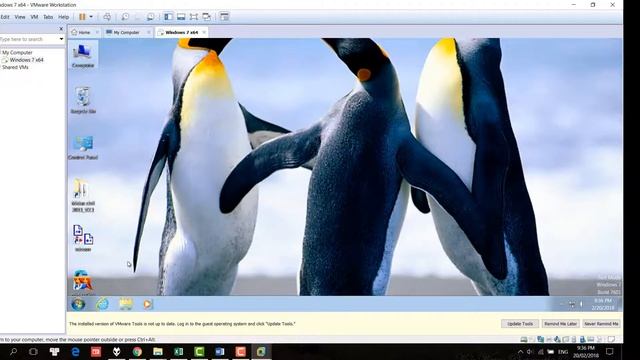The height and width of the screenshot is (360, 640).
Task: Click the guest system tray network icon
Action: 572,304
